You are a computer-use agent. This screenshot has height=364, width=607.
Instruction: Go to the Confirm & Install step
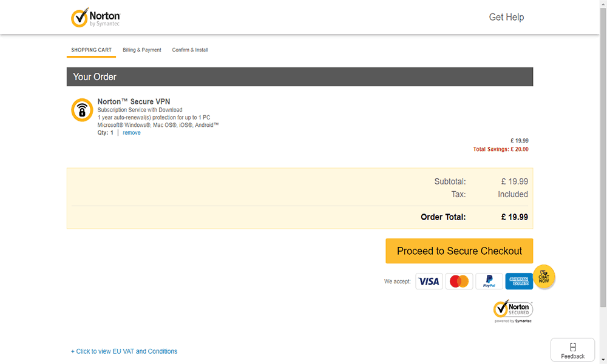[190, 50]
